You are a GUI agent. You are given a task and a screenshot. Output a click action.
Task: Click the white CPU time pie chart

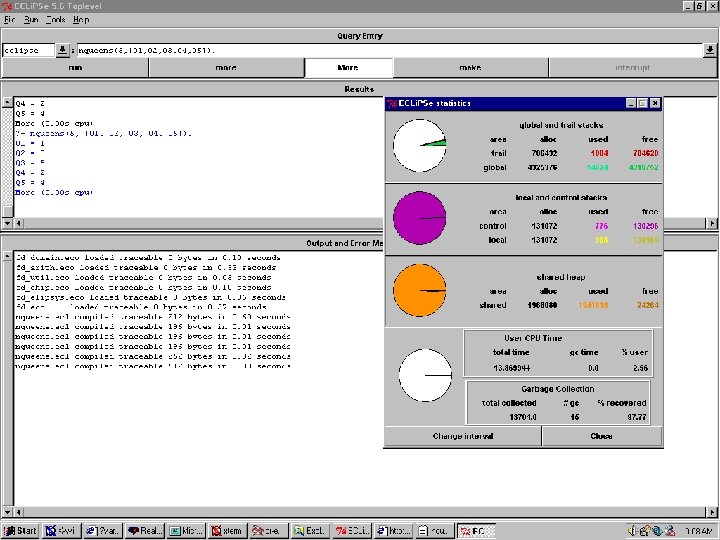[425, 375]
